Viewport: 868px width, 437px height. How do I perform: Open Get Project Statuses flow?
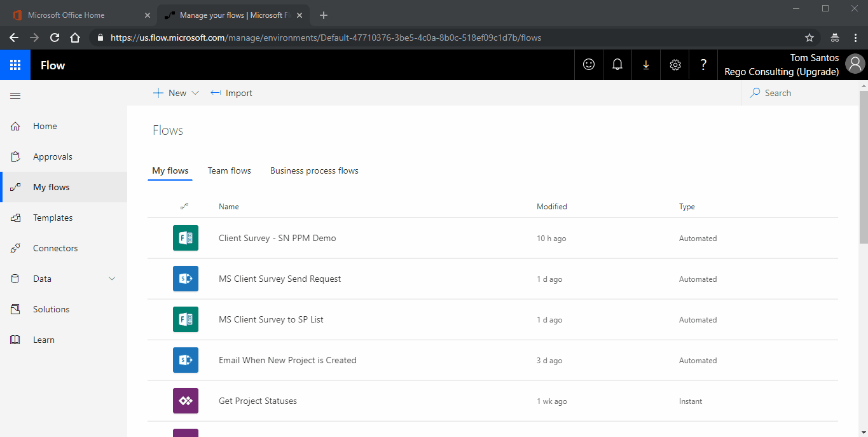click(x=258, y=401)
